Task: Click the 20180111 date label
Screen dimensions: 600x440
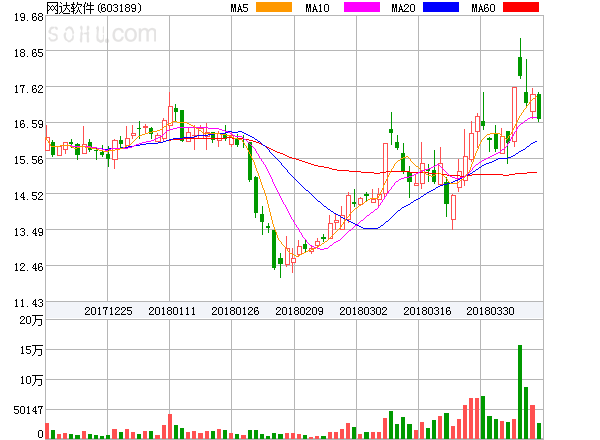Action: click(x=172, y=311)
